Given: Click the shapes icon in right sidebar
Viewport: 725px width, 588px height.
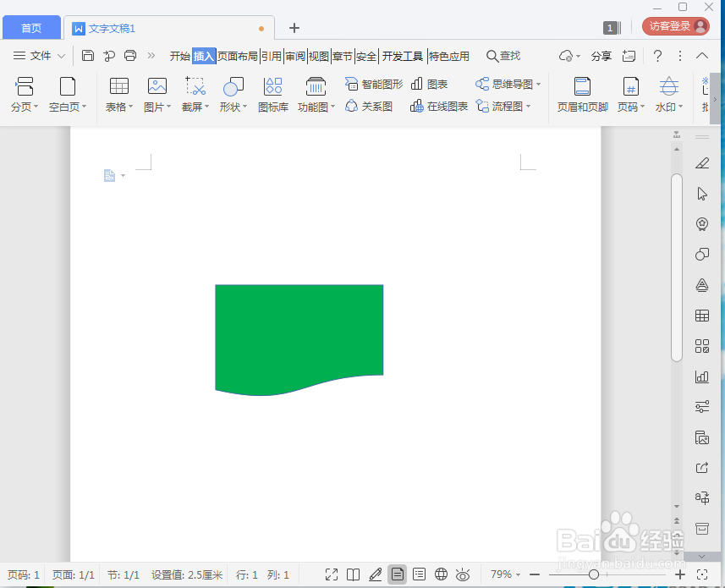Looking at the screenshot, I should pyautogui.click(x=702, y=255).
